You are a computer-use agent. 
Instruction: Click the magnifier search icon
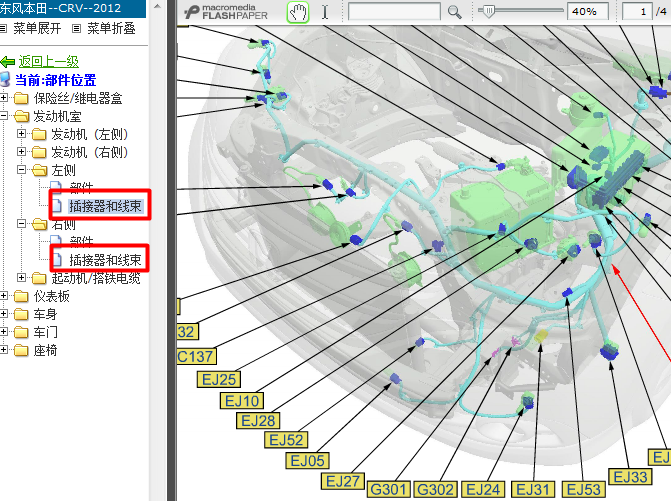pos(454,12)
